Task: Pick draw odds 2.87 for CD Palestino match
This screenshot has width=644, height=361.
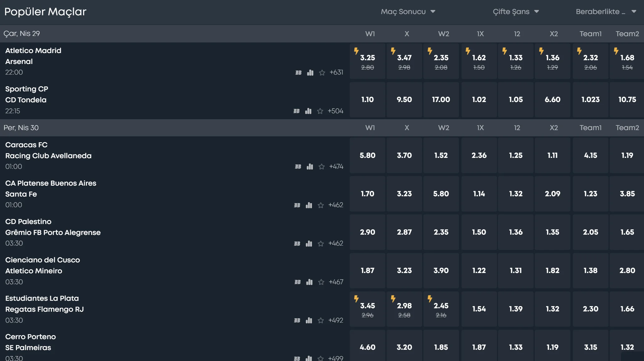Action: tap(404, 232)
